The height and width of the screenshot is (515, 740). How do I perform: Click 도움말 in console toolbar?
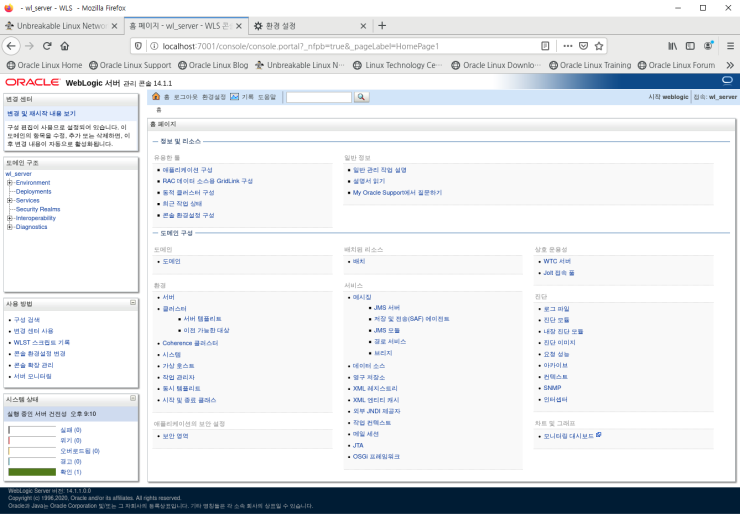coord(266,97)
